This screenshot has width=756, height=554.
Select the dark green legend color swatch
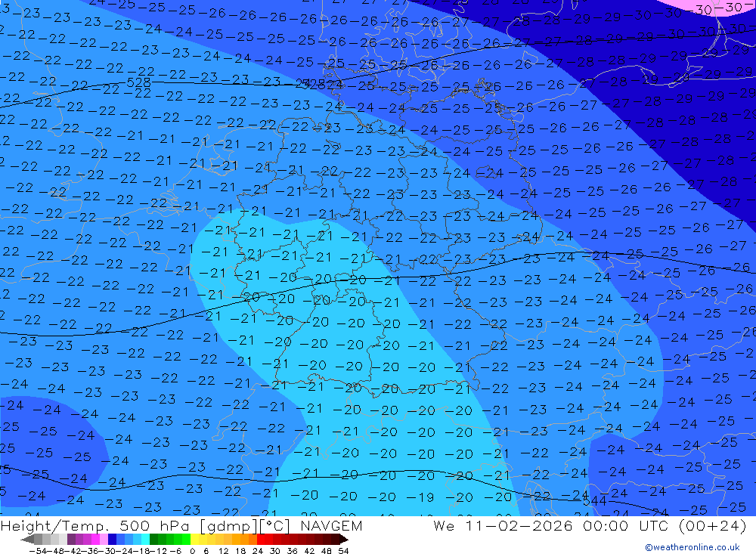153,540
